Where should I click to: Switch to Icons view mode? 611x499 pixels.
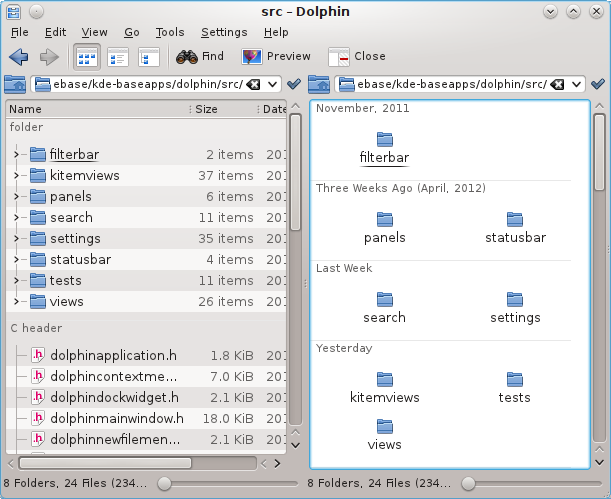[87, 56]
